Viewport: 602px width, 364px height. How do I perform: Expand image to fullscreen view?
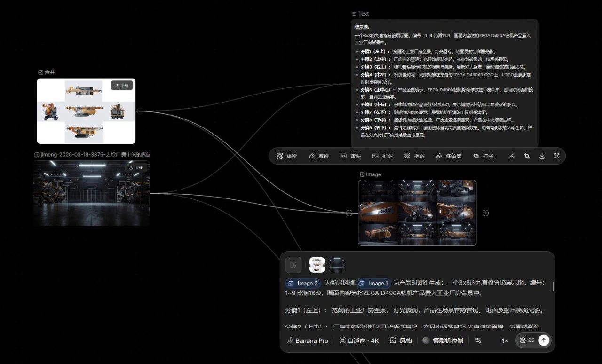pyautogui.click(x=556, y=156)
